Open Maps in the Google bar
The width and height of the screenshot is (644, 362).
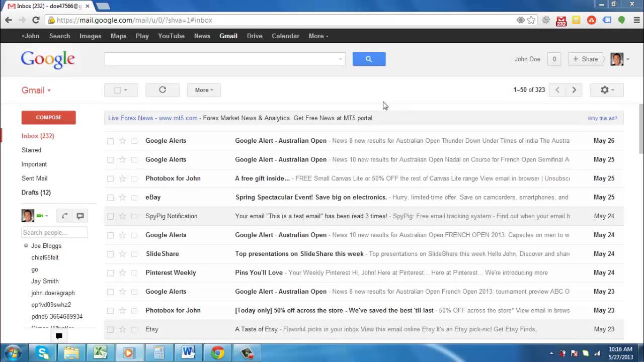[x=118, y=36]
